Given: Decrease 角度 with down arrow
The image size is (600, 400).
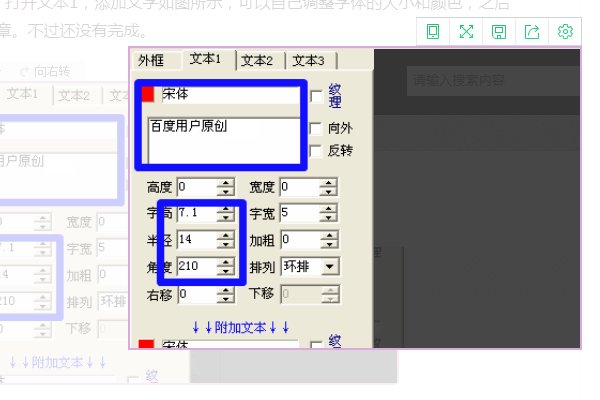Looking at the screenshot, I should tap(226, 271).
